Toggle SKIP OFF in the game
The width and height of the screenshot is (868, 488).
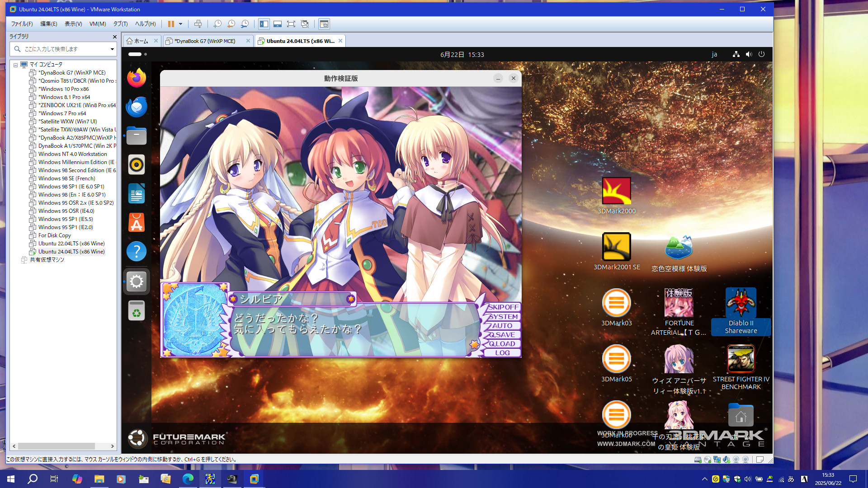pyautogui.click(x=503, y=307)
